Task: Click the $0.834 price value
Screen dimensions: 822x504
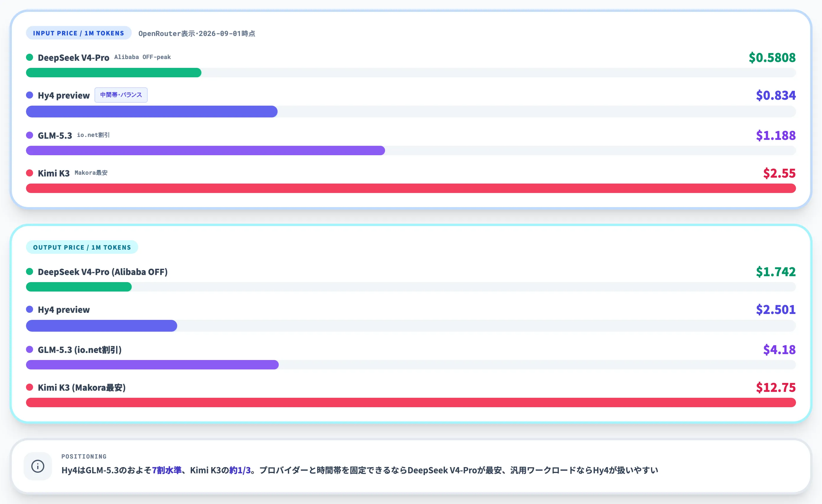Action: (776, 95)
